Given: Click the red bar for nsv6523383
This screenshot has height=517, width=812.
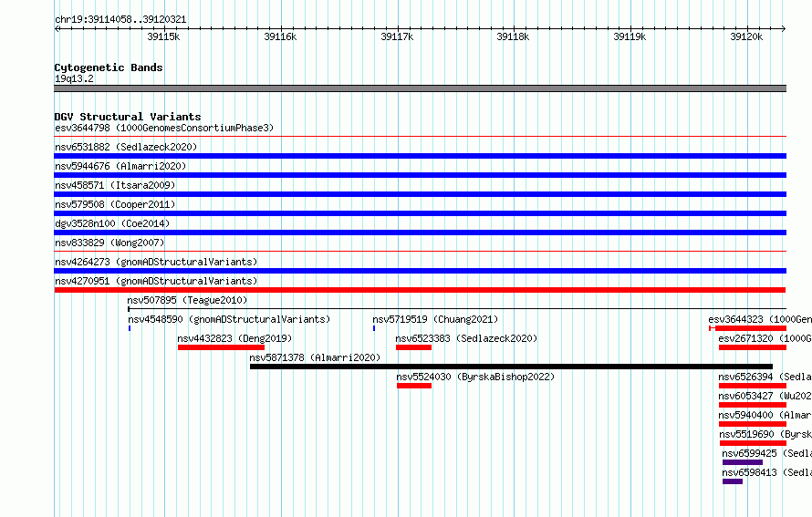Looking at the screenshot, I should [x=414, y=347].
